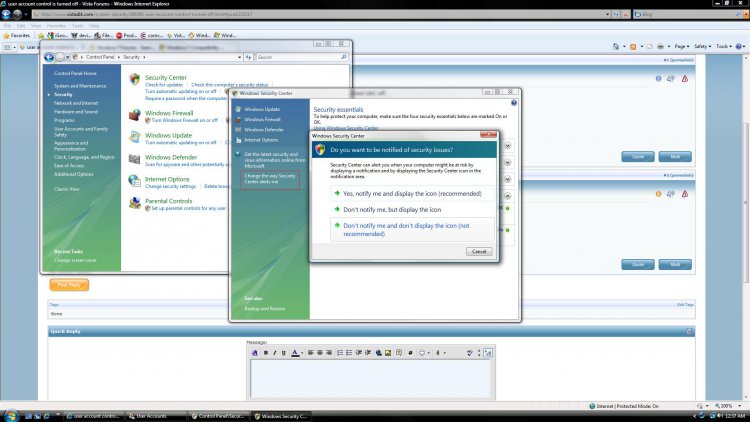Image resolution: width=750 pixels, height=422 pixels.
Task: Click the Internet Explorer address bar
Action: coord(320,14)
